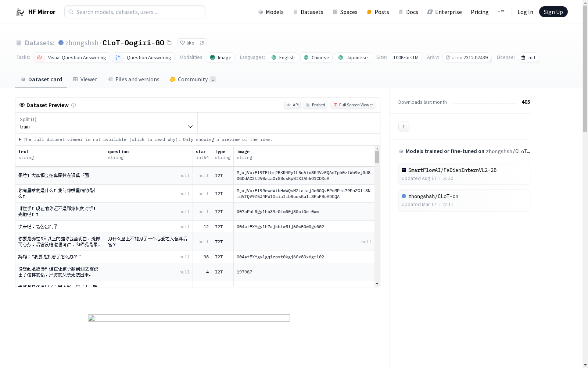
Task: Select the Chinese language tag
Action: click(316, 57)
